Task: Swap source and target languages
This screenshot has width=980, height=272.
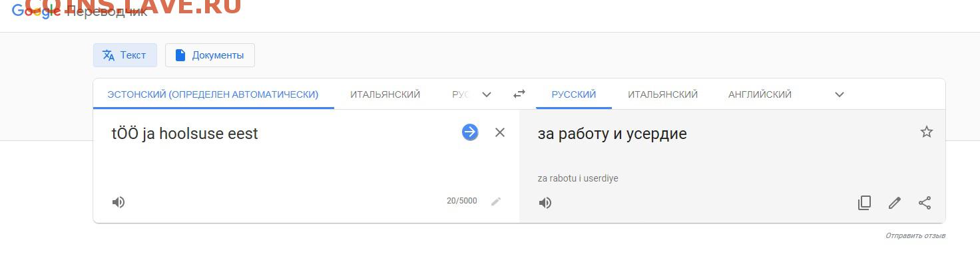Action: (519, 94)
